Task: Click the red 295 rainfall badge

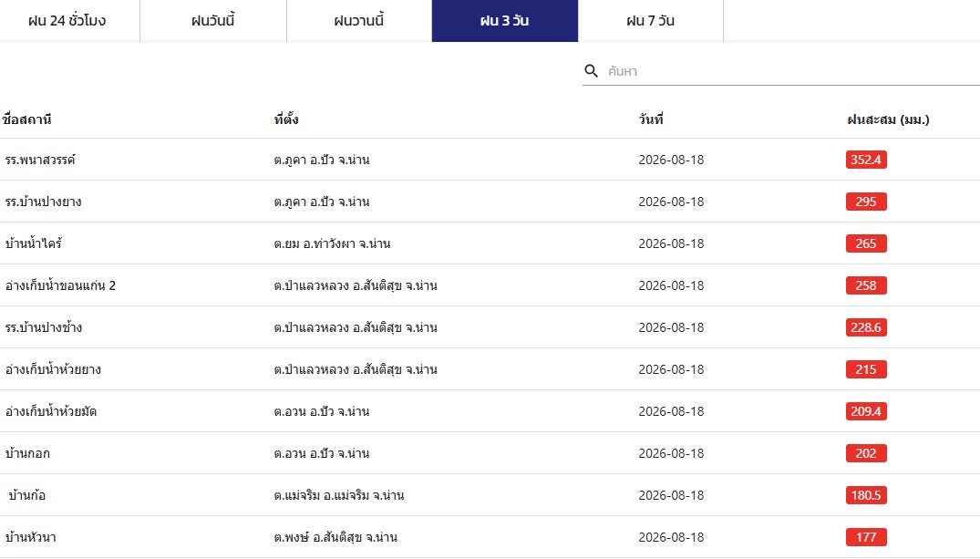Action: coord(866,202)
